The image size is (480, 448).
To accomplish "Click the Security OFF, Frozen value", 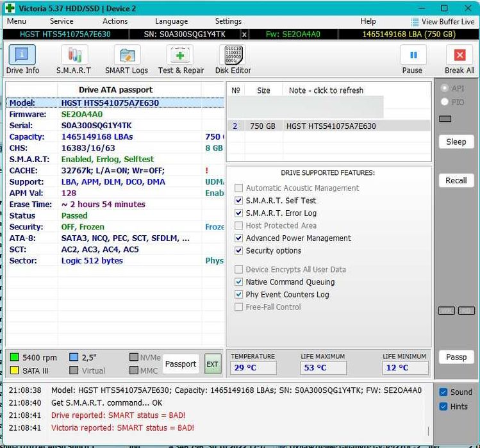I will point(83,227).
